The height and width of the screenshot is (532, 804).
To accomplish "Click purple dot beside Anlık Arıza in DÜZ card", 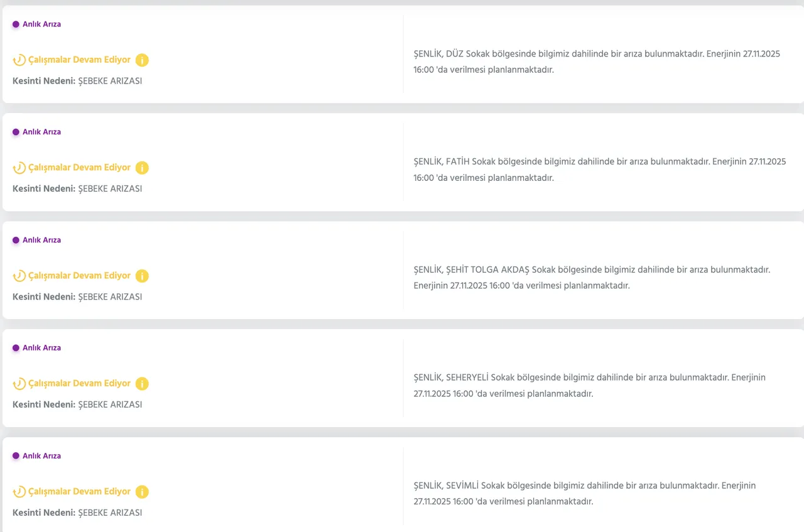I will (x=16, y=24).
